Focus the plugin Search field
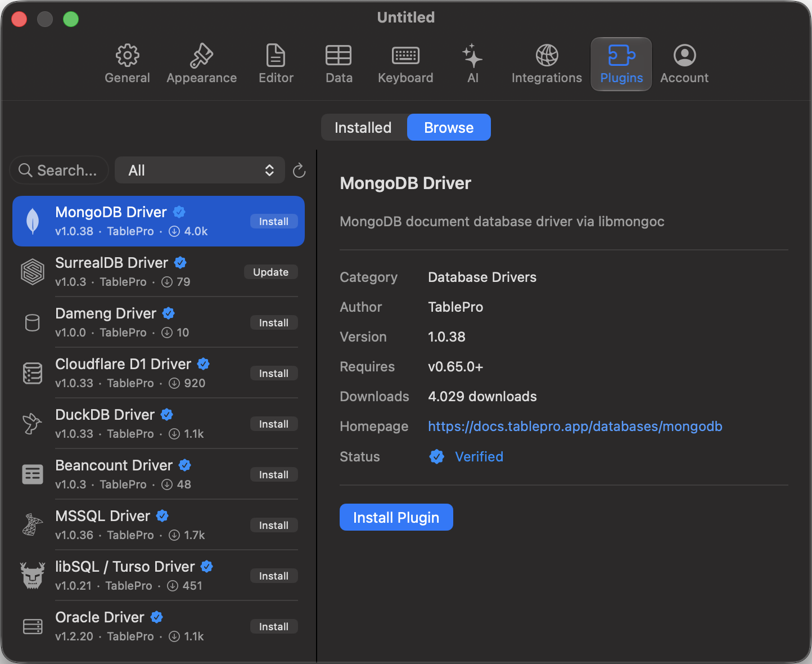 click(x=59, y=170)
